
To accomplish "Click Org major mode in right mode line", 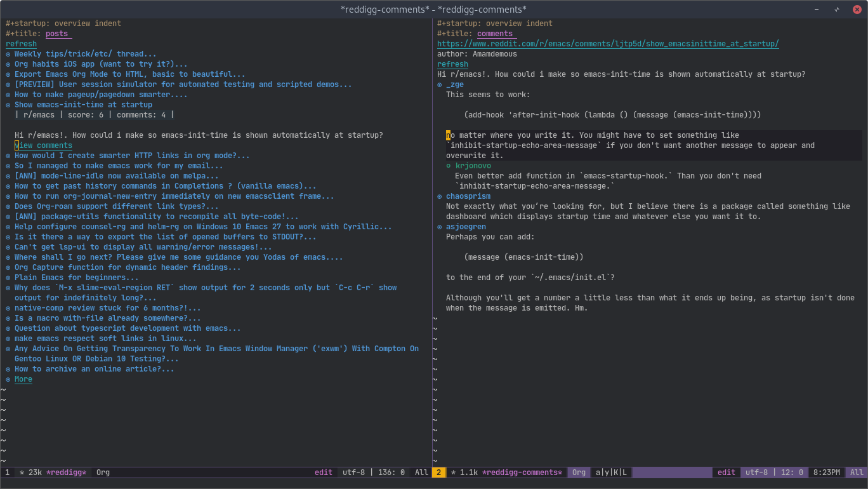I will (x=579, y=472).
